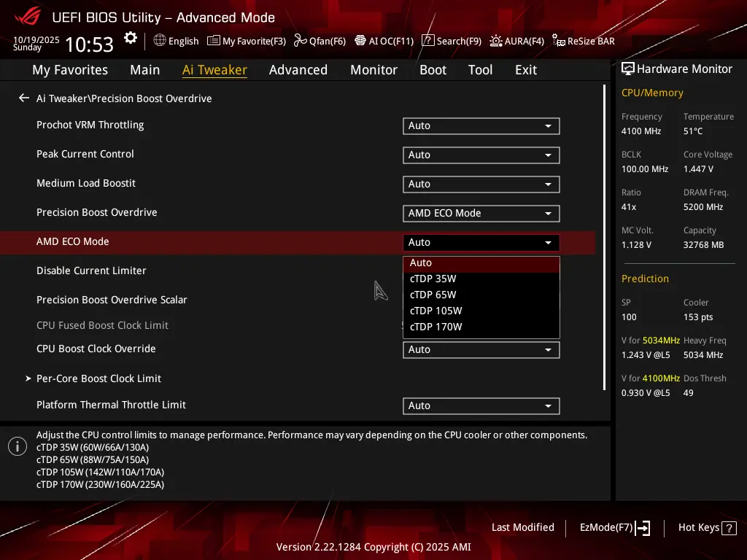Click the settings gear icon beside the clock

130,38
